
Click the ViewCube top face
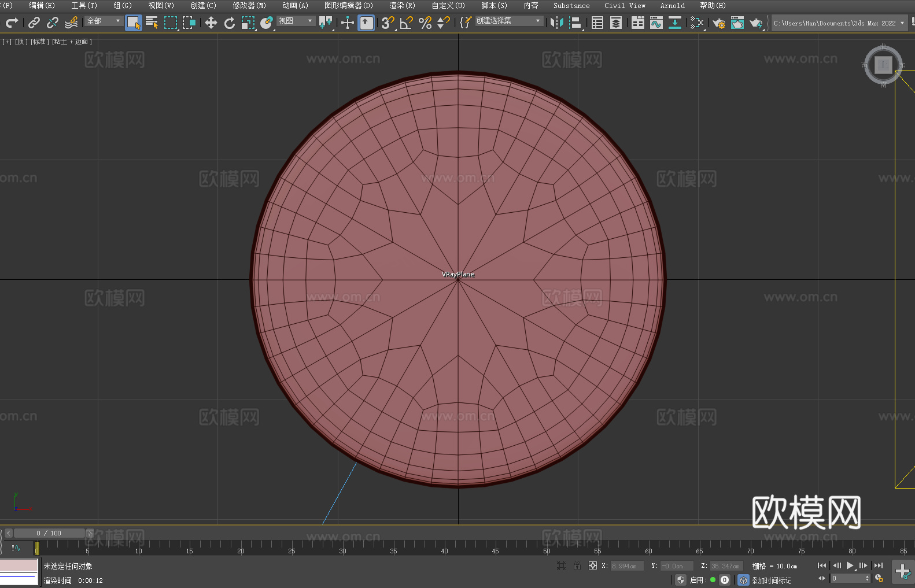pos(883,65)
